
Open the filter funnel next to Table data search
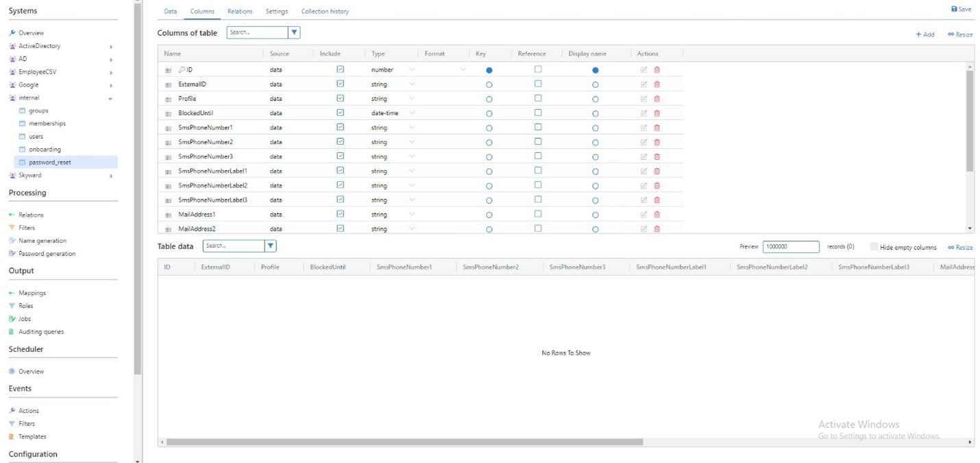(x=270, y=246)
